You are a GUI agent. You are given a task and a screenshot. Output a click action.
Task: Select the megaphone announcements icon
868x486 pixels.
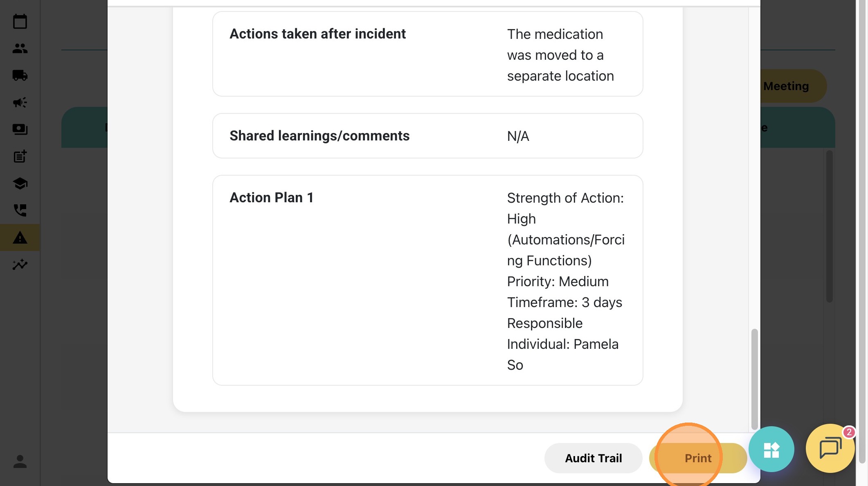pos(20,102)
